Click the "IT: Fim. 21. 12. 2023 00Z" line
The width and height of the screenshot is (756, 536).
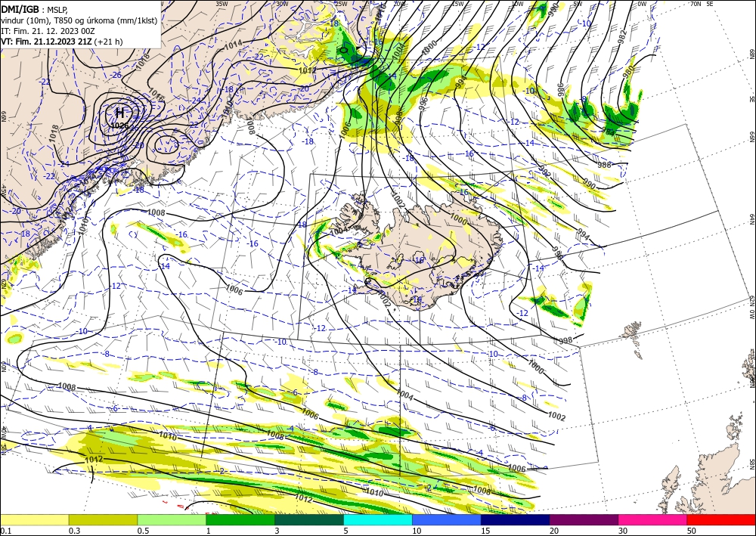pyautogui.click(x=48, y=31)
